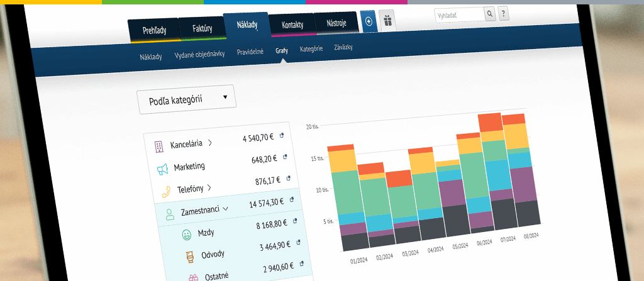Open detail icon beside 876,17 €
644x281 pixels.
tap(288, 178)
